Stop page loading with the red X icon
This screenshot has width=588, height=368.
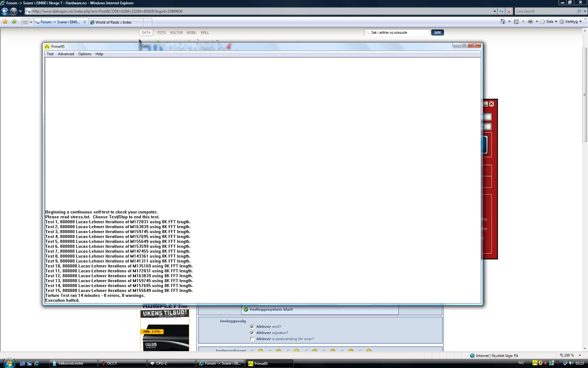point(509,11)
